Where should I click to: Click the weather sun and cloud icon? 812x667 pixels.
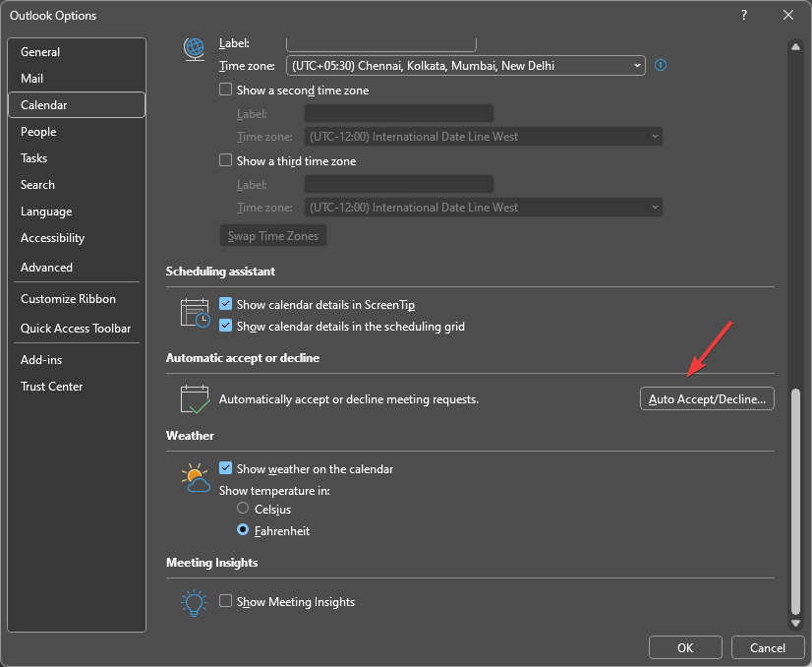coord(196,477)
